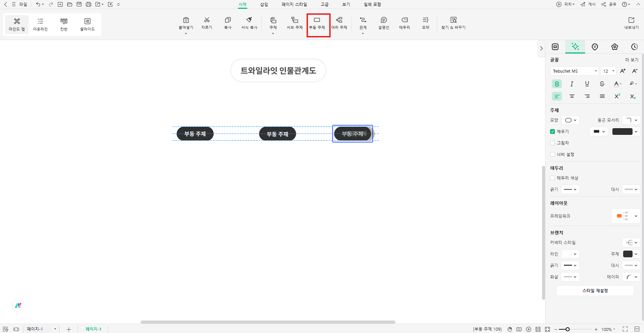The image size is (644, 333).
Task: Open the 프레임워크 layout dropdown
Action: (625, 216)
